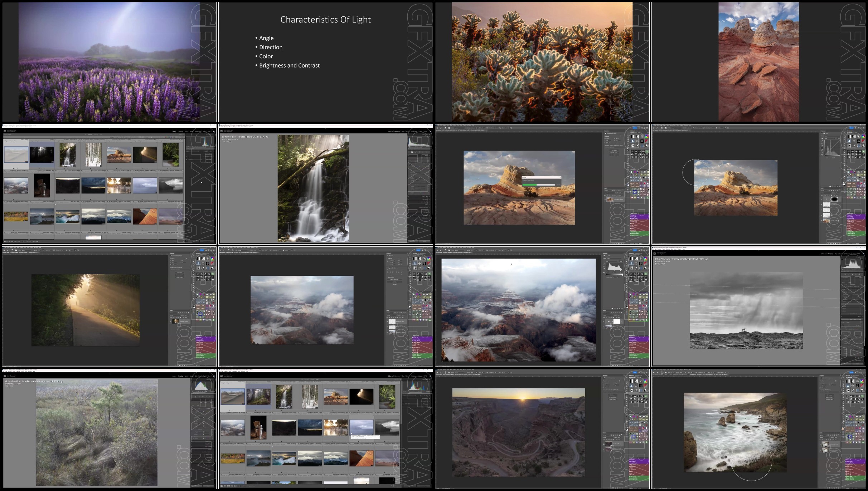This screenshot has width=868, height=491.
Task: Select the sand dunes thumbnail in lower Library grid
Action: coord(233,397)
